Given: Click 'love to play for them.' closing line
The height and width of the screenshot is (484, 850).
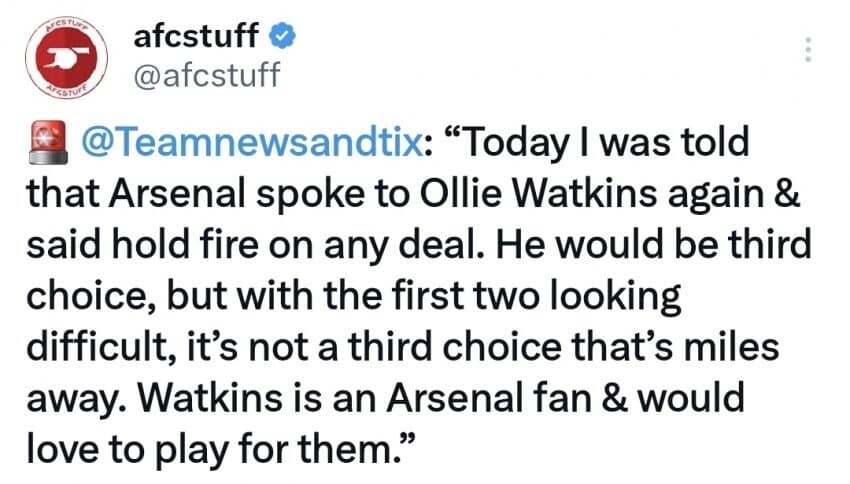Looking at the screenshot, I should 220,450.
